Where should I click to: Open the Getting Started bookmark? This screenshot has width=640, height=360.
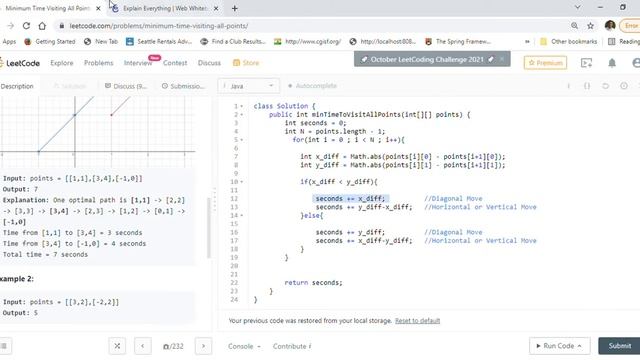coord(50,42)
